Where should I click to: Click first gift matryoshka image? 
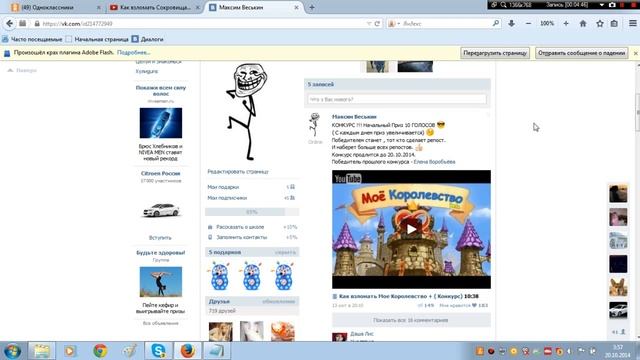pyautogui.click(x=220, y=276)
